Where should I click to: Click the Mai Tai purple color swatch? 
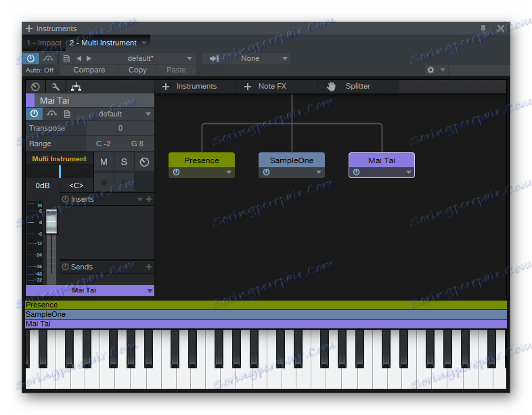pyautogui.click(x=30, y=100)
